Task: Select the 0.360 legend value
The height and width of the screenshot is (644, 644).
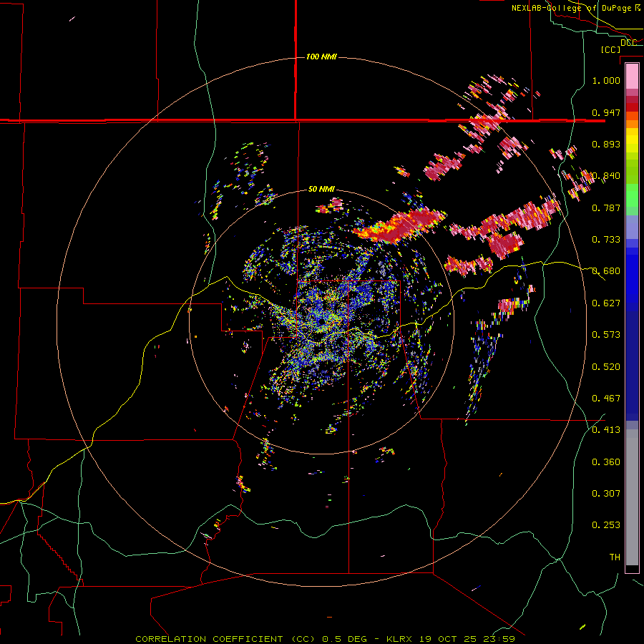Action: click(x=606, y=462)
